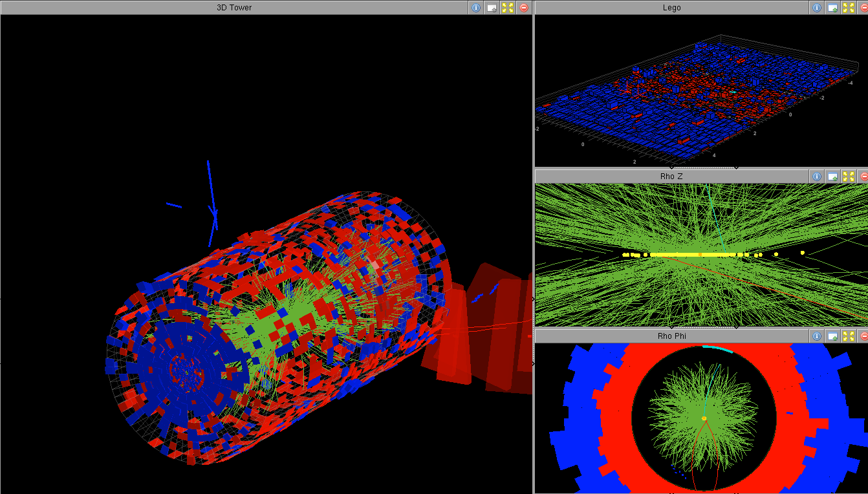Select the Lego title bar
Screen dimensions: 868x494
point(672,8)
